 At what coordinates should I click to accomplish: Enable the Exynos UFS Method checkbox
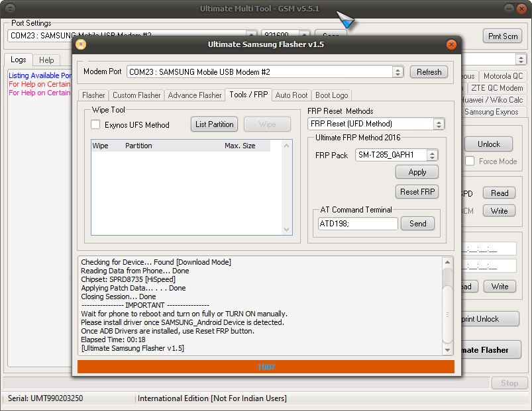tap(95, 124)
